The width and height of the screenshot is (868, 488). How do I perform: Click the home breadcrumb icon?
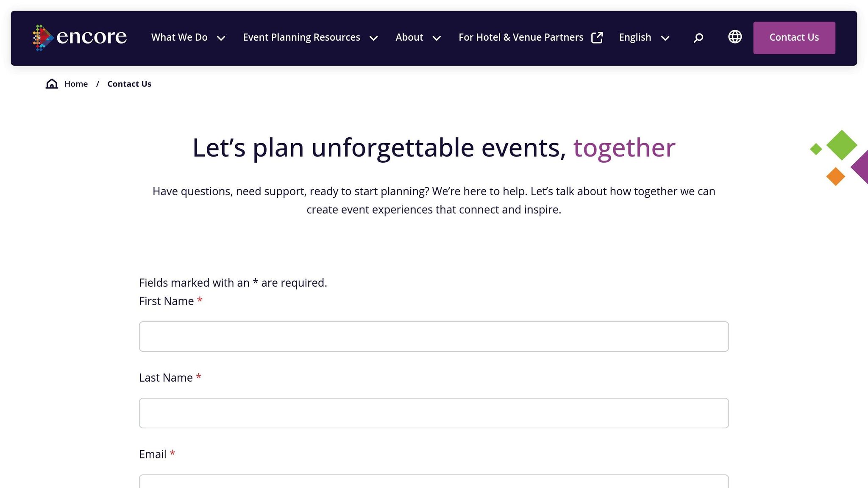pos(52,83)
